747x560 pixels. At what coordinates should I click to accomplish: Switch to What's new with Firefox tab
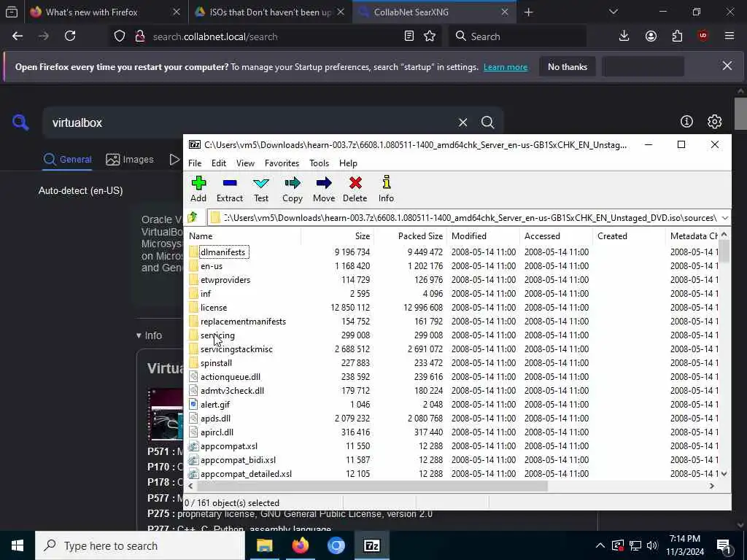pyautogui.click(x=105, y=12)
